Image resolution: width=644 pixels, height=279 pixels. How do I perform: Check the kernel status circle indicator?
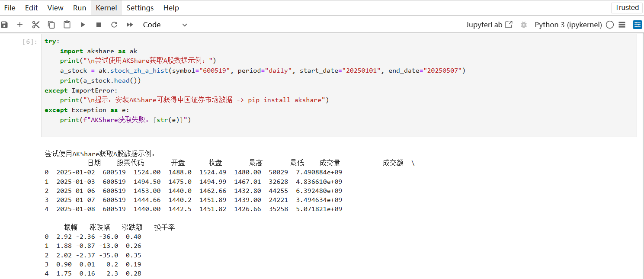pos(610,25)
